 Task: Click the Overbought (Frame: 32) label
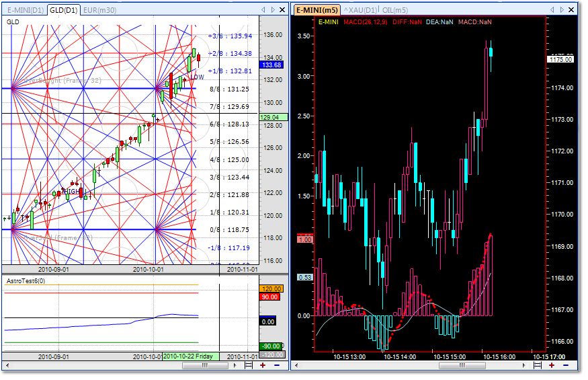tap(62, 80)
